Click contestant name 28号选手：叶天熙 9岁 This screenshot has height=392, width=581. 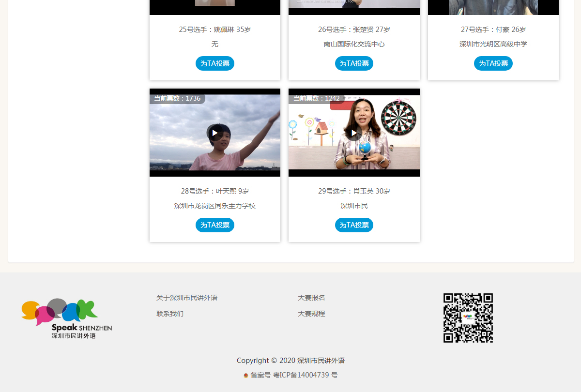(215, 191)
